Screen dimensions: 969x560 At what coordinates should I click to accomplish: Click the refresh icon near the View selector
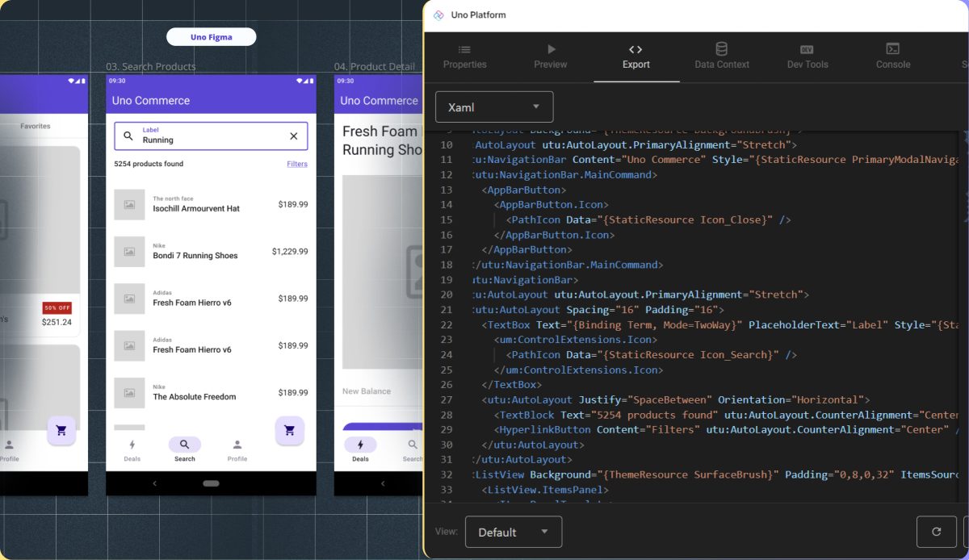937,531
